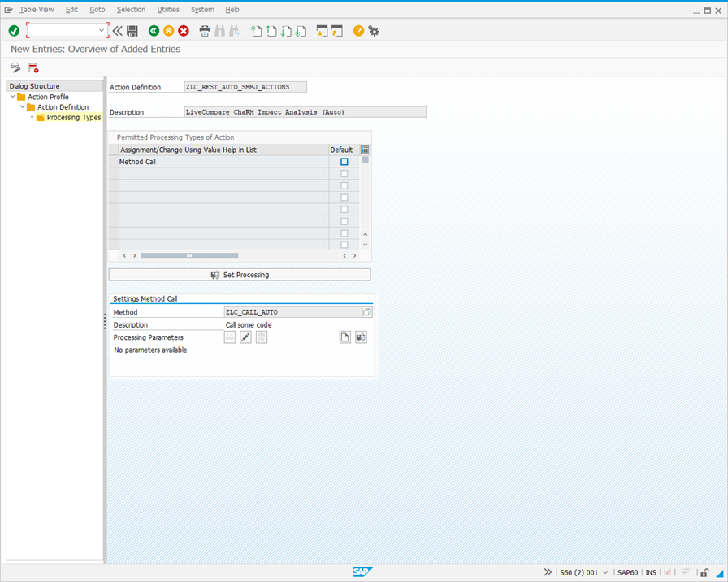Confirm with the green Continue checkmark

[13, 30]
